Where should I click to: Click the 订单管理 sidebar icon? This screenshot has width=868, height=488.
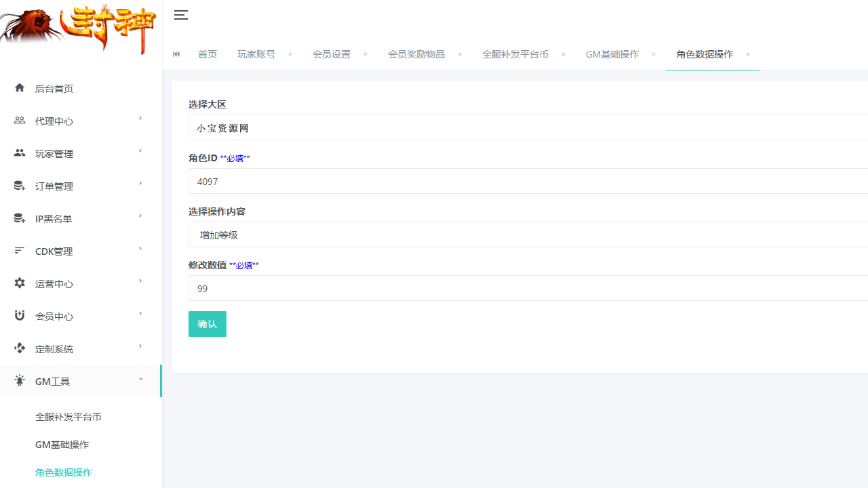pyautogui.click(x=19, y=185)
